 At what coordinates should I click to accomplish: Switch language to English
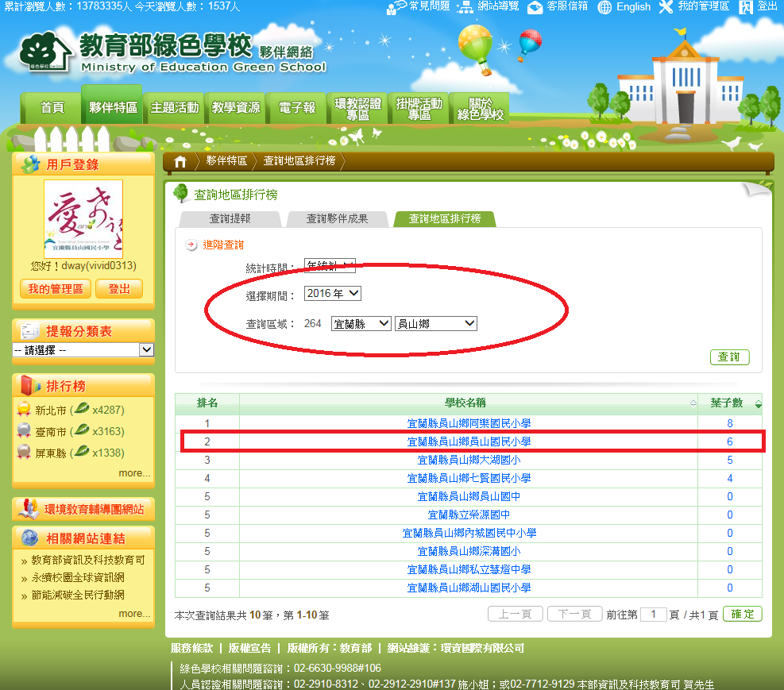634,7
